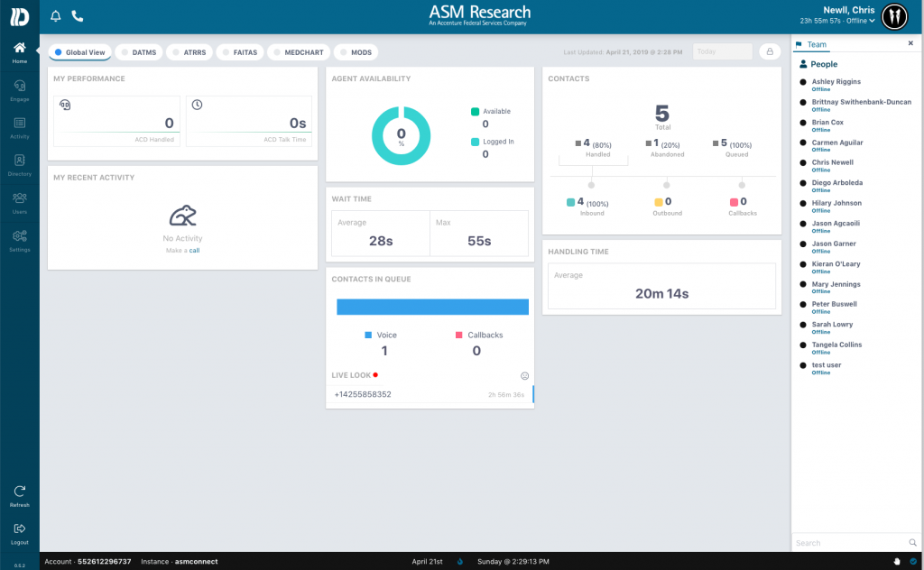This screenshot has height=570, width=924.
Task: Select the ATRRS view
Action: (189, 52)
